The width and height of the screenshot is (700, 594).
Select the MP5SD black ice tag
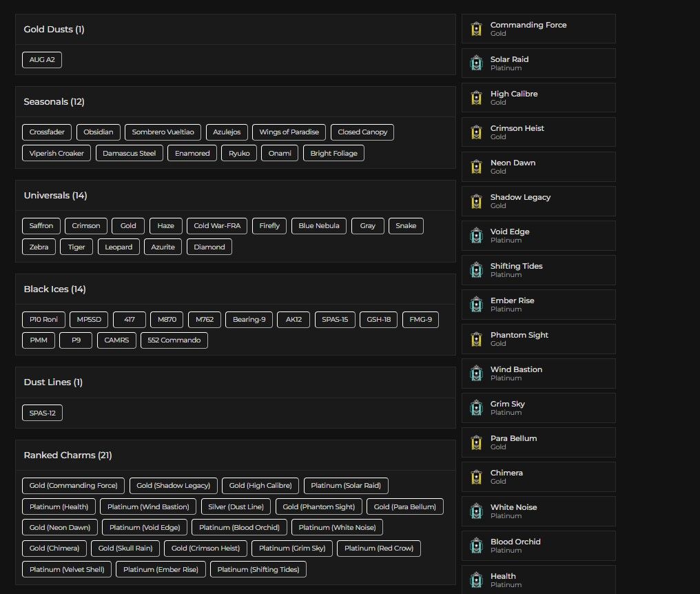click(x=89, y=320)
